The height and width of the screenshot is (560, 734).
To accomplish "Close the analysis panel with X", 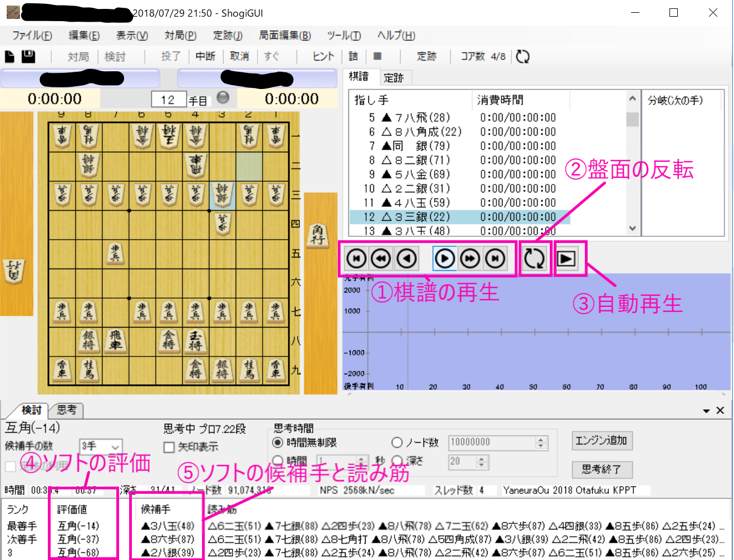I will click(x=721, y=410).
